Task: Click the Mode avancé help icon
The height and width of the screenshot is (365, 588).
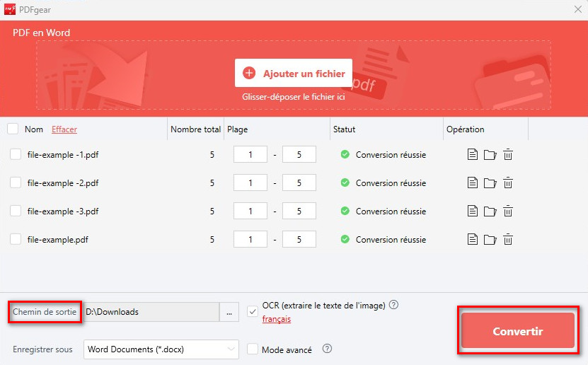Action: [x=327, y=349]
